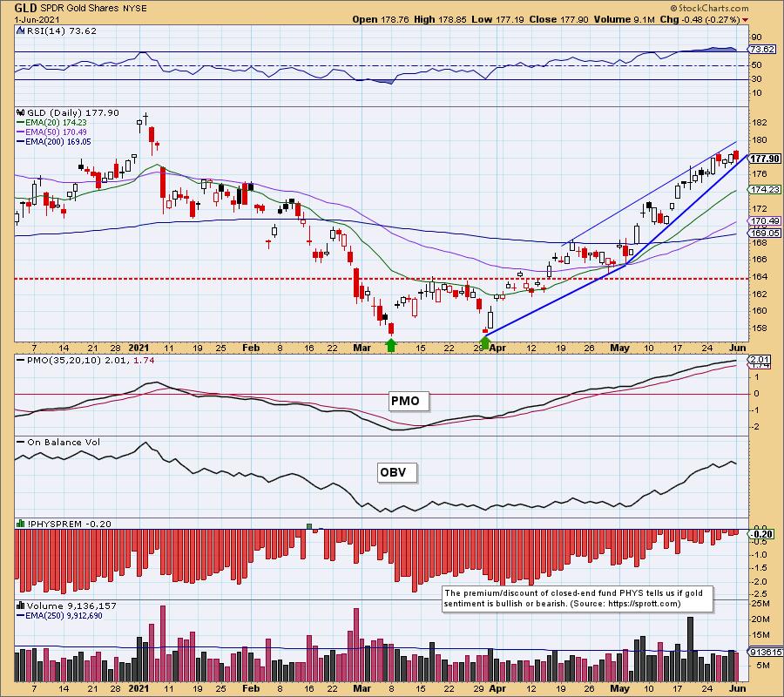Screen dimensions: 784x697
Task: Click the https://sprott.com source text
Action: [643, 604]
